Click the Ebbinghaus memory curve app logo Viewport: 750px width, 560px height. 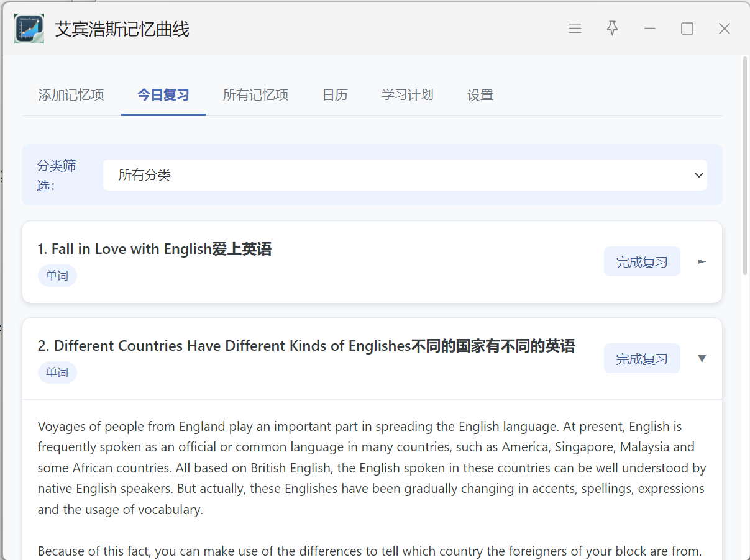[29, 29]
